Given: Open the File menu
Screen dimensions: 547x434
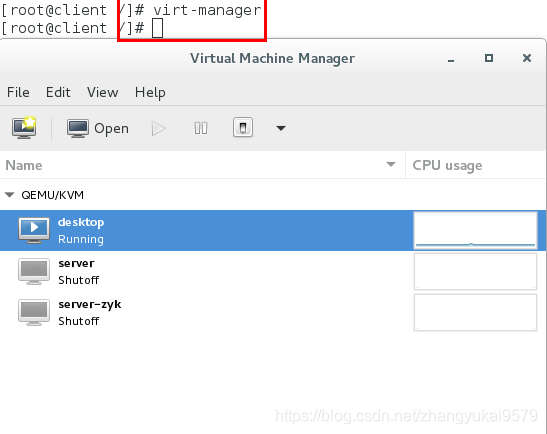Looking at the screenshot, I should point(18,92).
